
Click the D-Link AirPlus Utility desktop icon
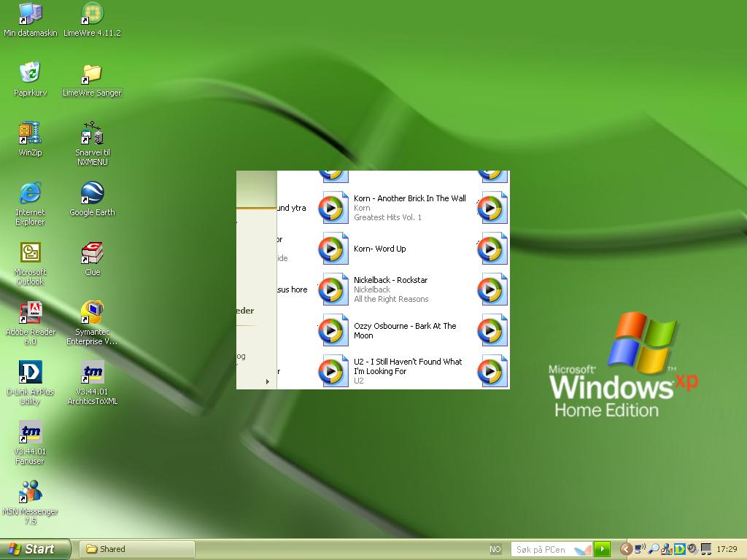point(30,373)
